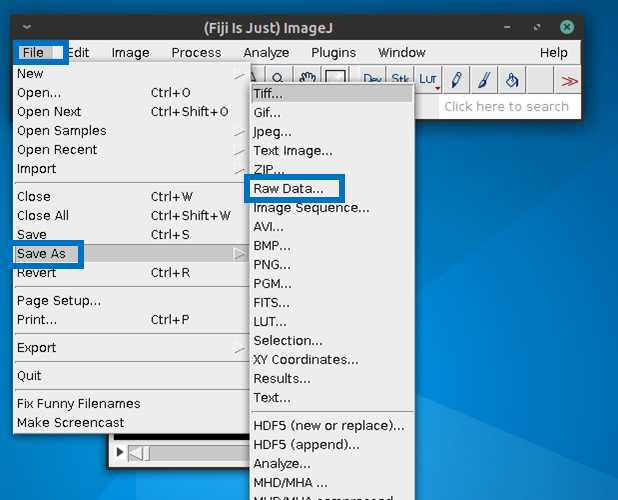Save XY Coordinates... entry
Screen dimensions: 618x500
tap(332, 359)
